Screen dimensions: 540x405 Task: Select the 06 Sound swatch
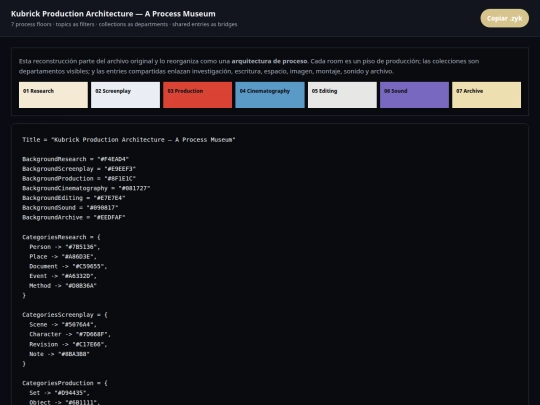pos(414,95)
